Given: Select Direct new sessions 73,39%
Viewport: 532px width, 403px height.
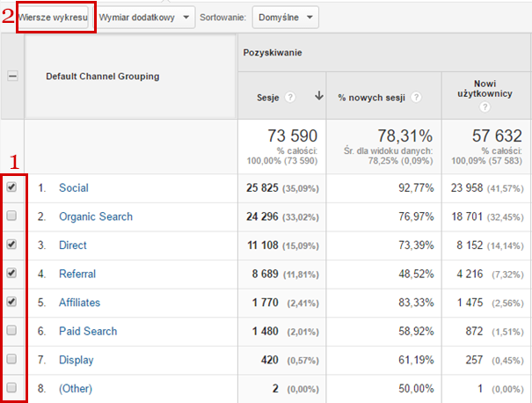Looking at the screenshot, I should click(x=416, y=245).
